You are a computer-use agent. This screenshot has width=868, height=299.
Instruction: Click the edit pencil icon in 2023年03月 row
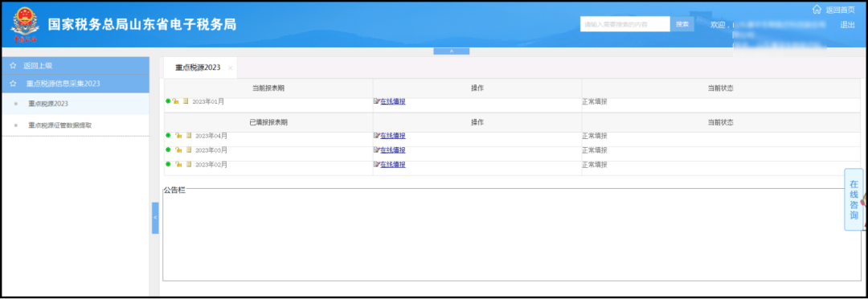(x=377, y=150)
